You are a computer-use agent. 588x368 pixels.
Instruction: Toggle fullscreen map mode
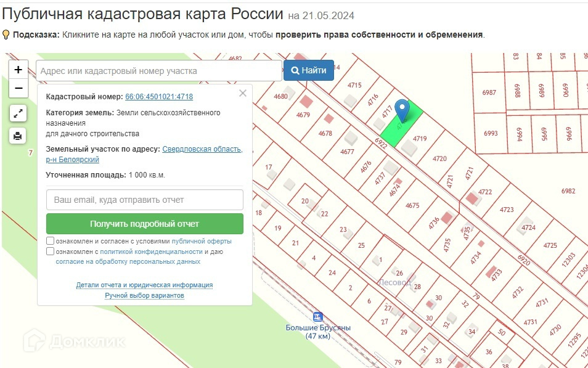pyautogui.click(x=18, y=113)
